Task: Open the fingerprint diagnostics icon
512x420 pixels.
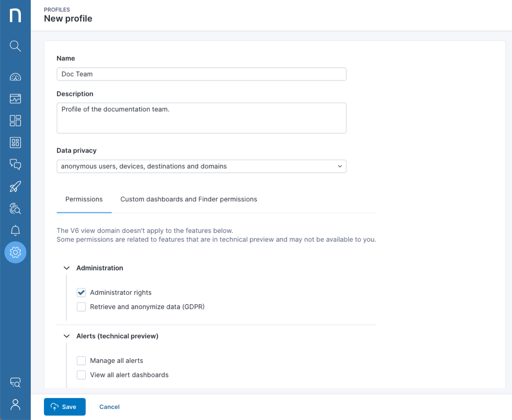Action: 15,208
